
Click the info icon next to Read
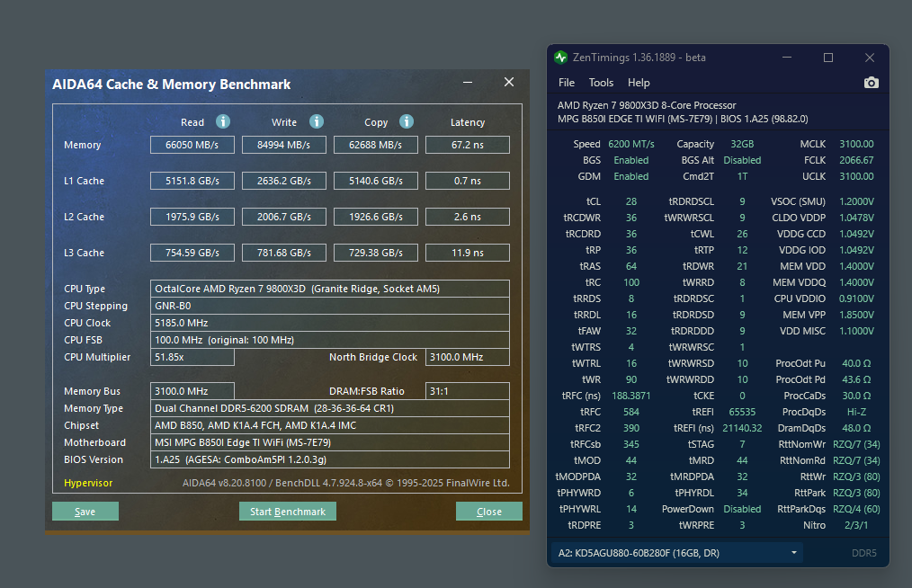[223, 121]
